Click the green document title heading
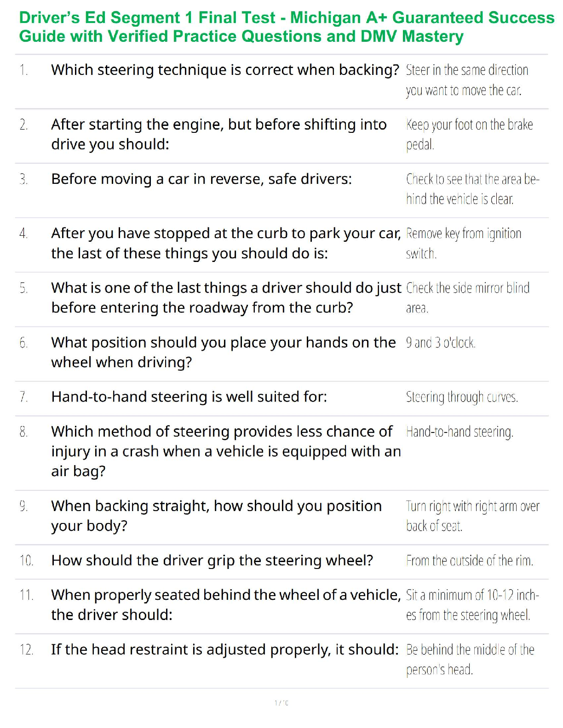Screen dimensions: 563x728 286,27
